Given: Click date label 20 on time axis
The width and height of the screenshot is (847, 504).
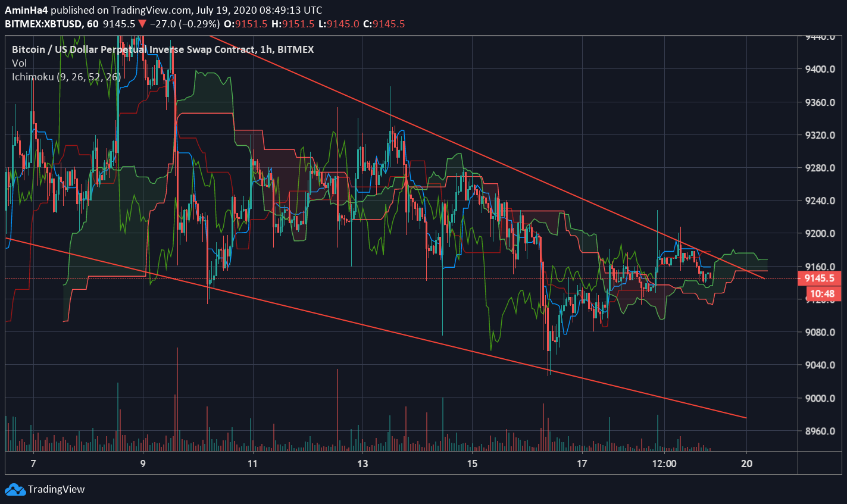Looking at the screenshot, I should (746, 464).
